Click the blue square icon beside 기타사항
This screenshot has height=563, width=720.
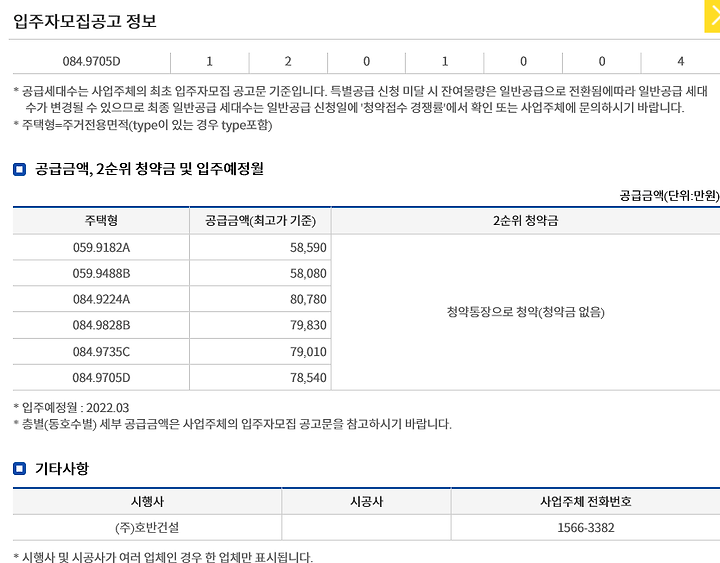tap(20, 469)
